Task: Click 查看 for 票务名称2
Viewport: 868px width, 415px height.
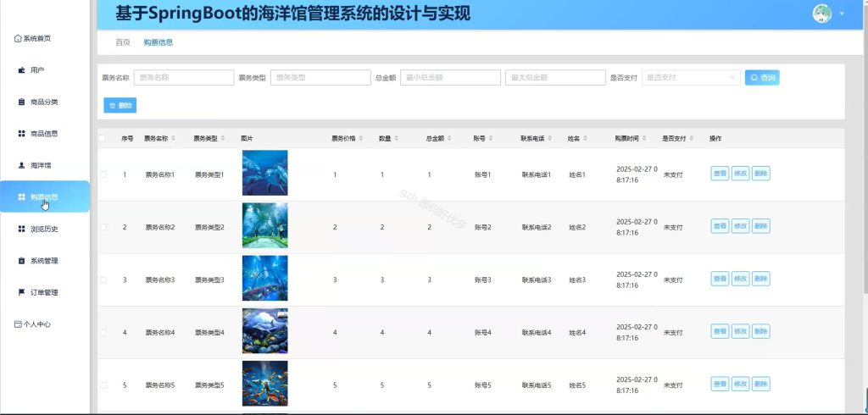Action: pyautogui.click(x=720, y=226)
